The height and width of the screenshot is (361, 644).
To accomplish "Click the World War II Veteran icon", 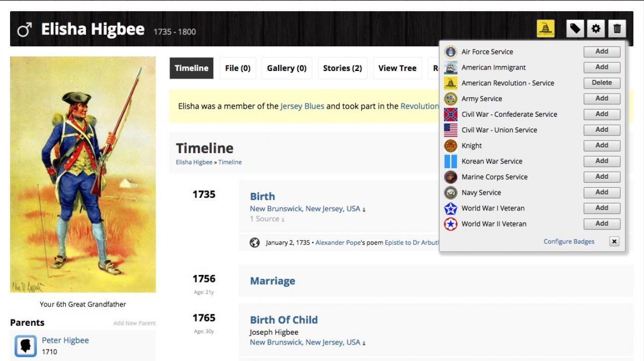I will [450, 224].
